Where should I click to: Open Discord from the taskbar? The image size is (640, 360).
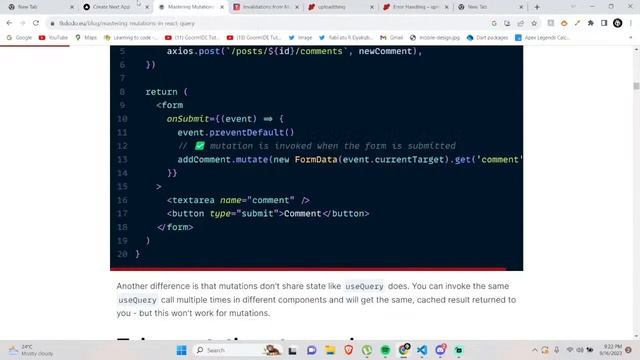point(441,350)
